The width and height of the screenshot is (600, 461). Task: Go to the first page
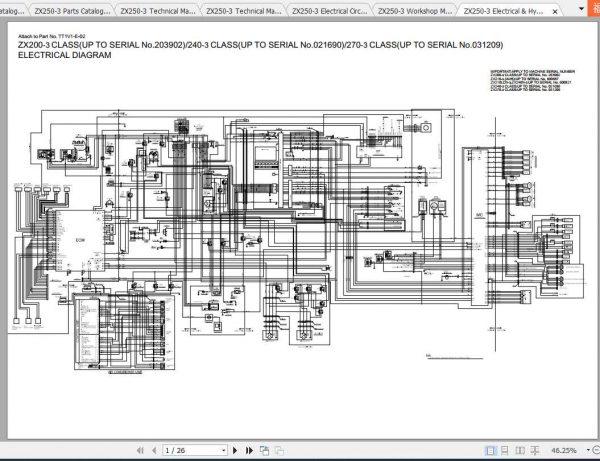(140, 450)
